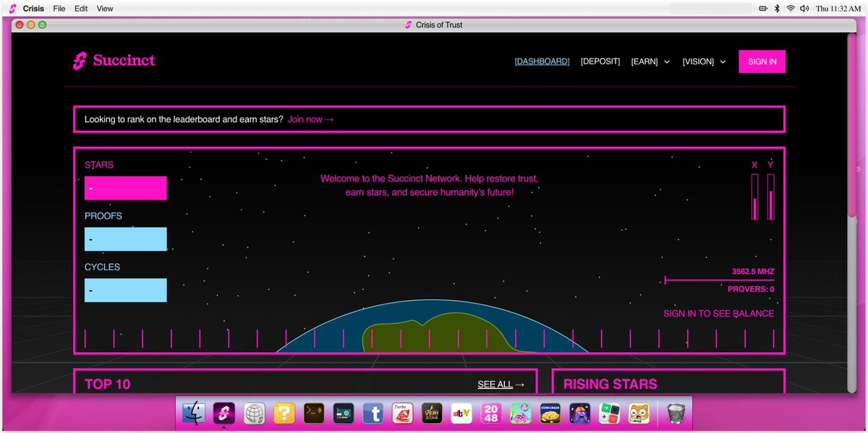Open the Crisis application menu
Screen dimensions: 868x433
pyautogui.click(x=34, y=9)
